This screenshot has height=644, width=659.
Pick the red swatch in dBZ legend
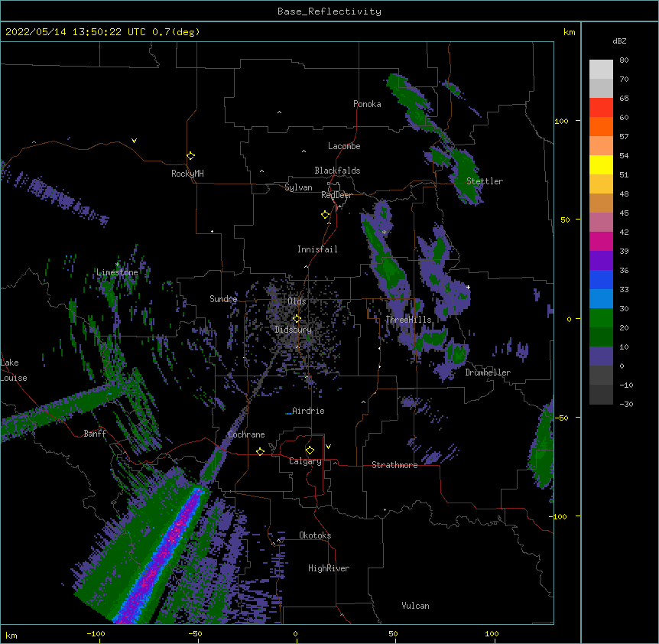[601, 107]
